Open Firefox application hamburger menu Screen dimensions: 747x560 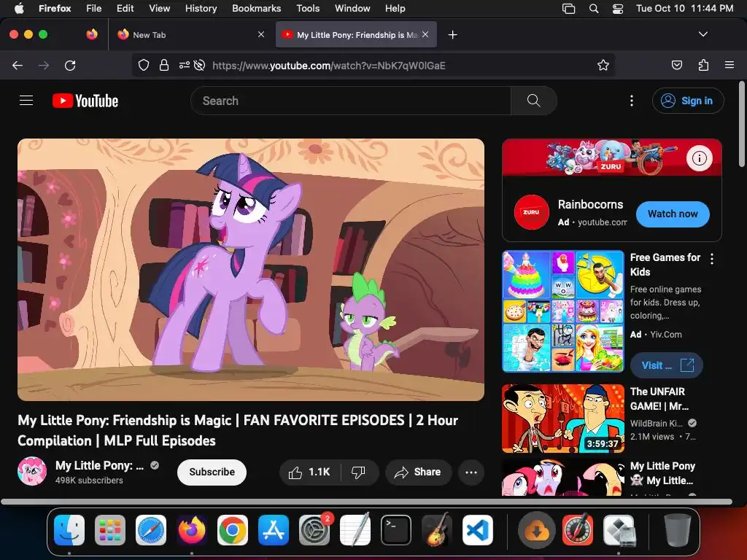click(729, 65)
